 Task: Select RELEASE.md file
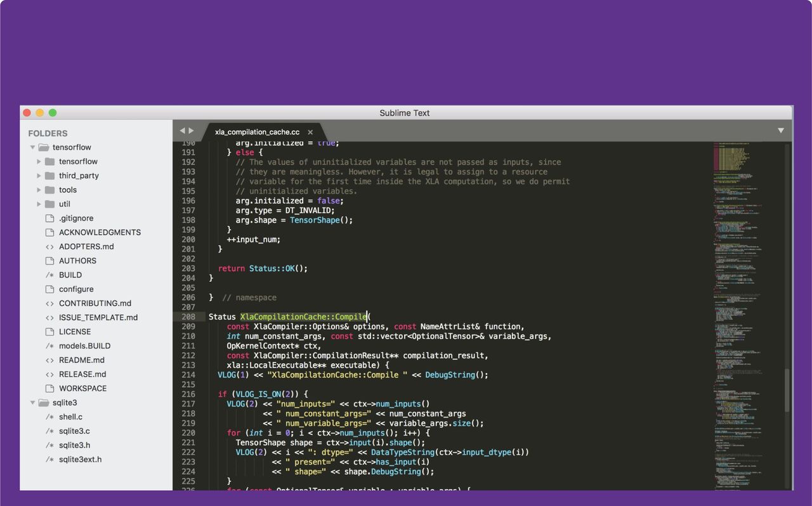pyautogui.click(x=82, y=374)
